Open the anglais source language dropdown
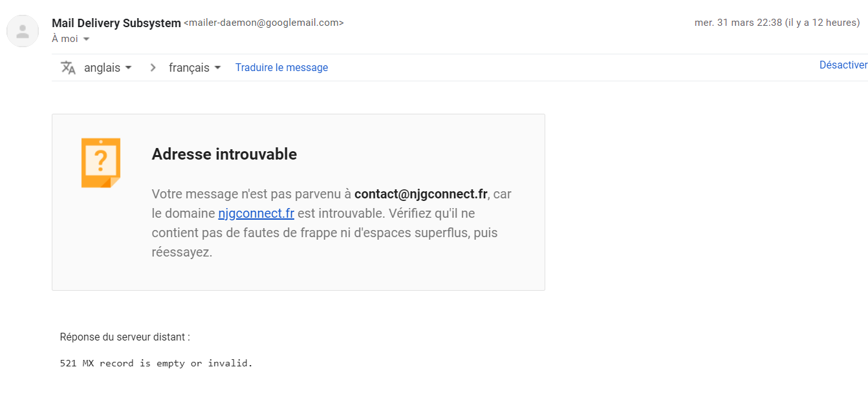The width and height of the screenshot is (868, 420). [x=108, y=67]
